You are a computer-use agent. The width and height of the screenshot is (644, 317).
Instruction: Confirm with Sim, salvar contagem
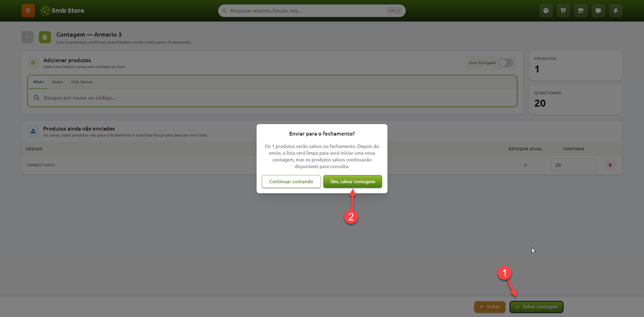(353, 181)
